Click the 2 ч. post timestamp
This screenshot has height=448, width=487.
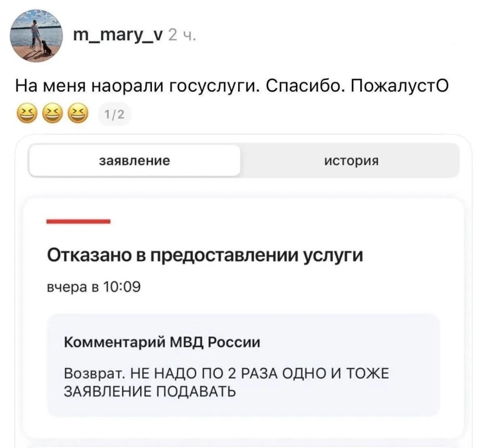(x=182, y=36)
